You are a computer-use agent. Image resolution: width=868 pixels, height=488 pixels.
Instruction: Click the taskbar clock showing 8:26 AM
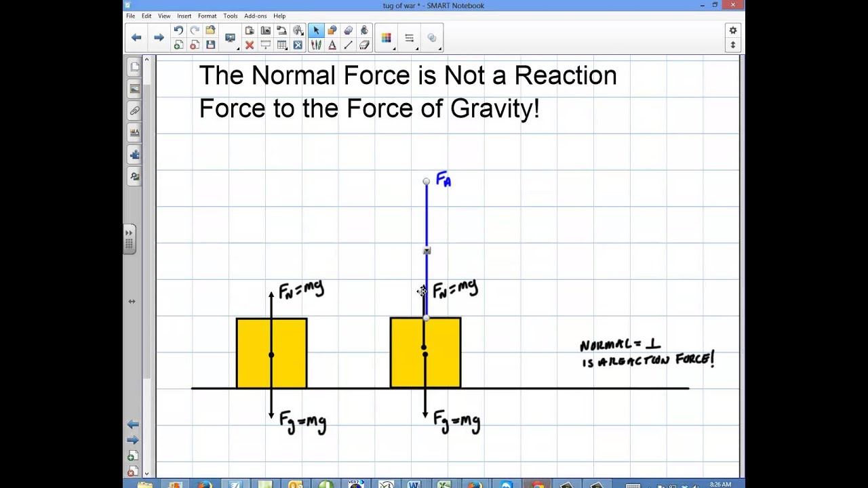click(720, 484)
